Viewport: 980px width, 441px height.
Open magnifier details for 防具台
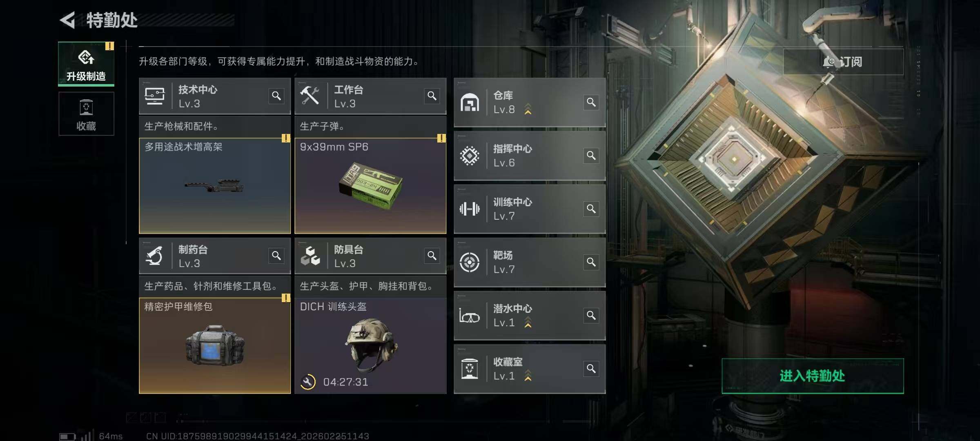click(x=432, y=256)
